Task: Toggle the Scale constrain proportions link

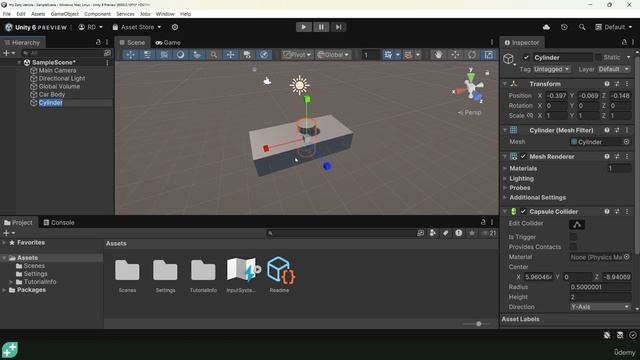Action: click(530, 116)
